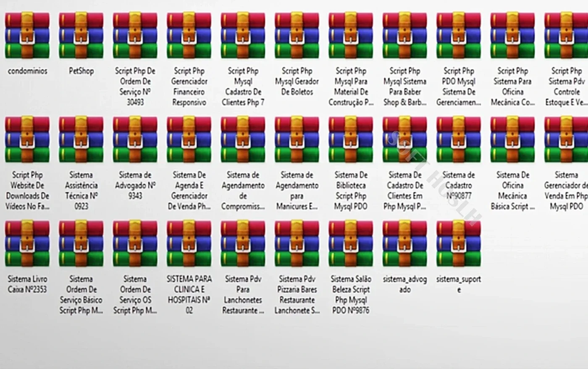This screenshot has height=369, width=588.
Task: Click the 'condominios' file name label
Action: pos(27,71)
